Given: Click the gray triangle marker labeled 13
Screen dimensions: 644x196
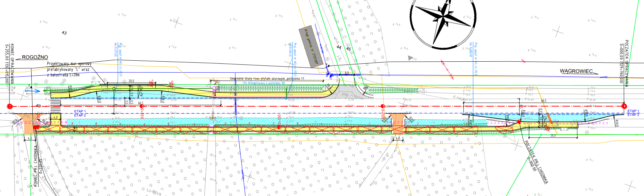Looking at the screenshot, I should coord(410,58).
